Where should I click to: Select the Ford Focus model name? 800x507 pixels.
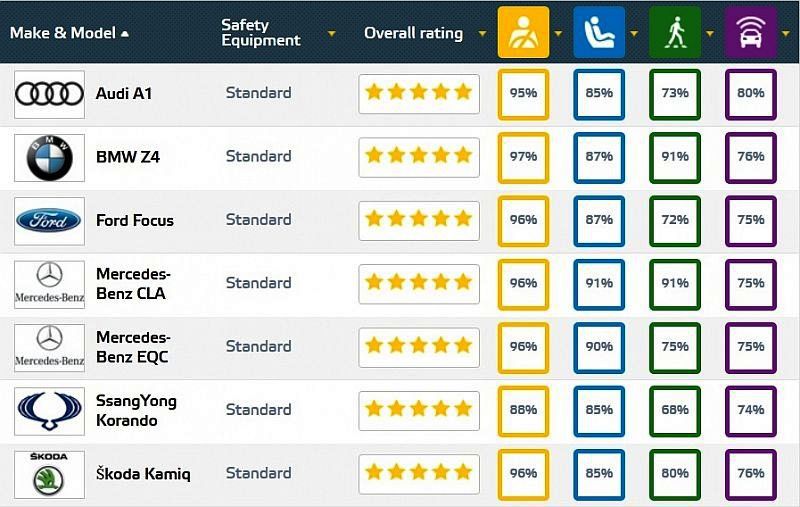[x=135, y=220]
